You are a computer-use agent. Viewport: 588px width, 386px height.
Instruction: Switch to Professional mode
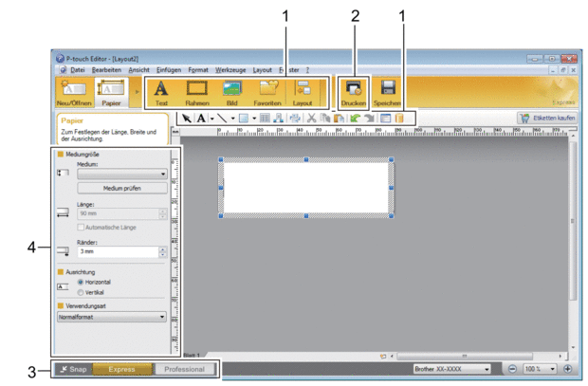click(x=185, y=369)
